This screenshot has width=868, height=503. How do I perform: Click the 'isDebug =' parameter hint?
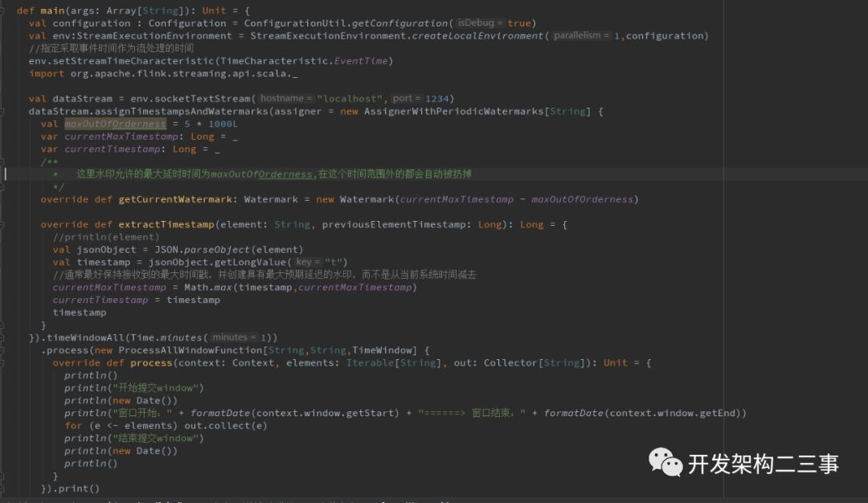[480, 22]
